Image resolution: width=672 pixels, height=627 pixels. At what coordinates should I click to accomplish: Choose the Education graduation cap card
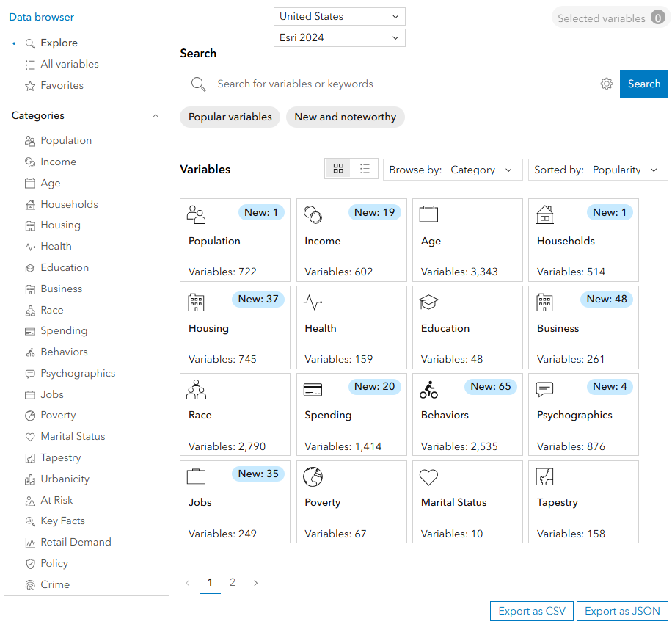tap(467, 327)
